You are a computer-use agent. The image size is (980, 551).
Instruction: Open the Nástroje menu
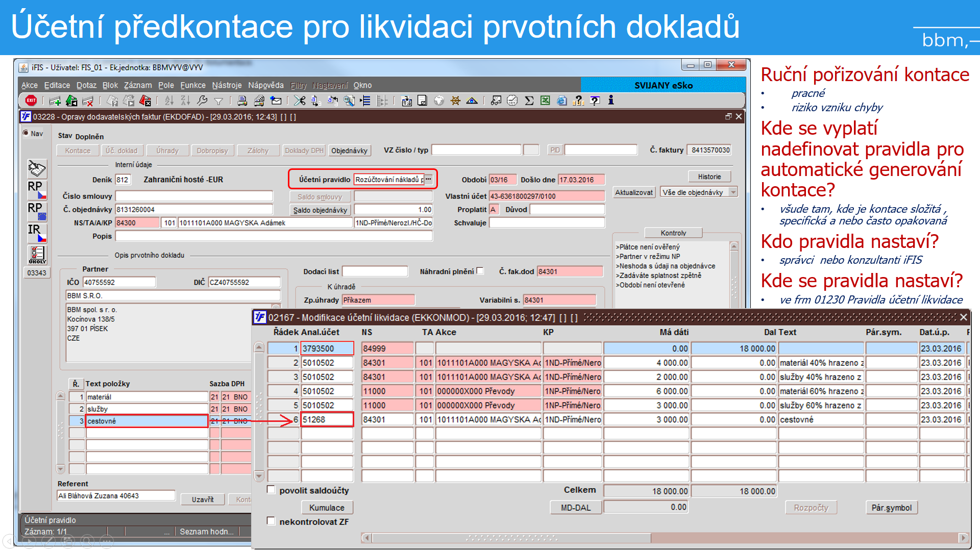click(x=227, y=85)
